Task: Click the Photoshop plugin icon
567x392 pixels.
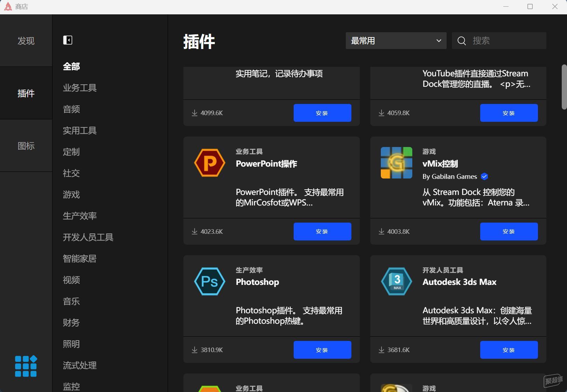Action: click(x=210, y=281)
